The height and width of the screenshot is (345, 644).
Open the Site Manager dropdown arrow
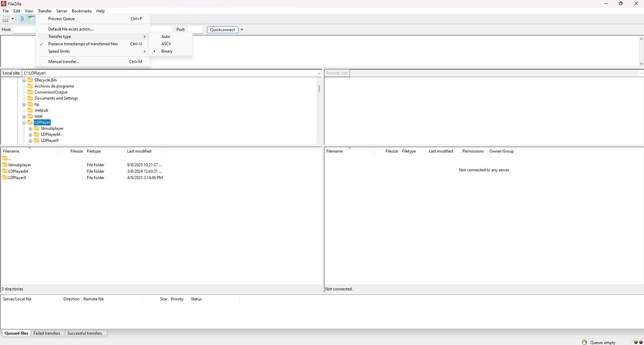click(x=13, y=19)
